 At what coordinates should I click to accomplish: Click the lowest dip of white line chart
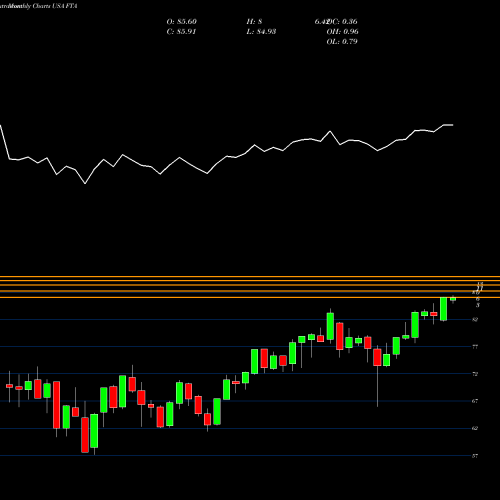point(85,183)
